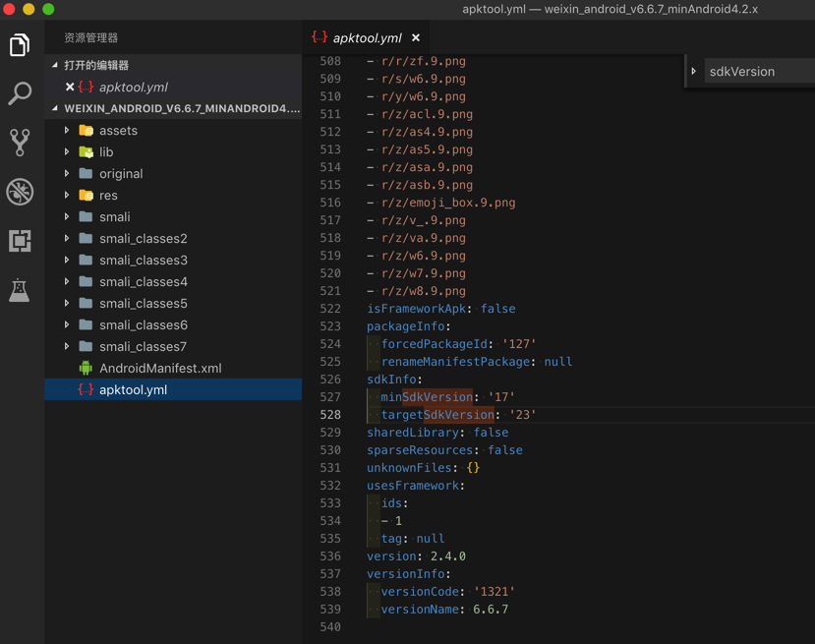Image resolution: width=815 pixels, height=644 pixels.
Task: Open the Test flask view
Action: click(x=20, y=290)
